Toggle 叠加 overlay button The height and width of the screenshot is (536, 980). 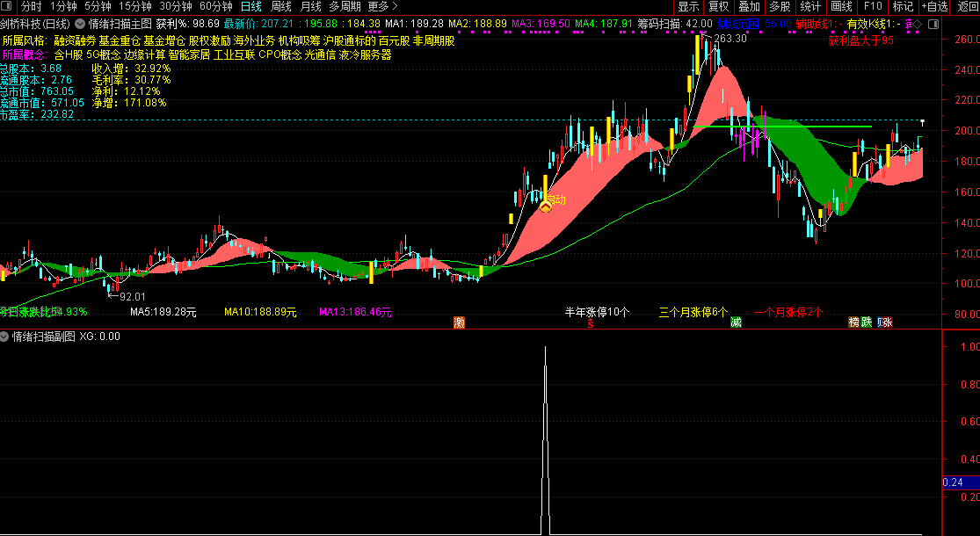coord(750,7)
